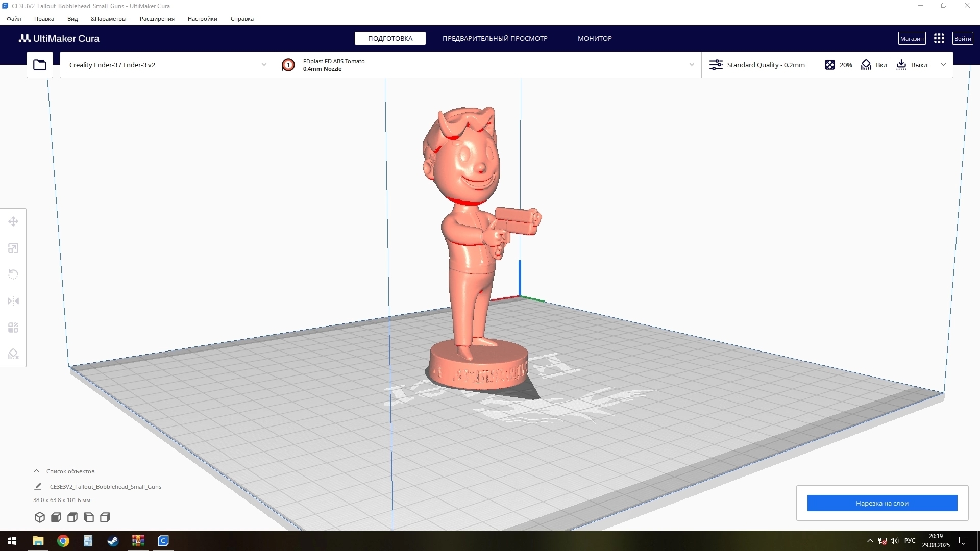The image size is (980, 551).
Task: Click the Магазин button
Action: tap(912, 38)
